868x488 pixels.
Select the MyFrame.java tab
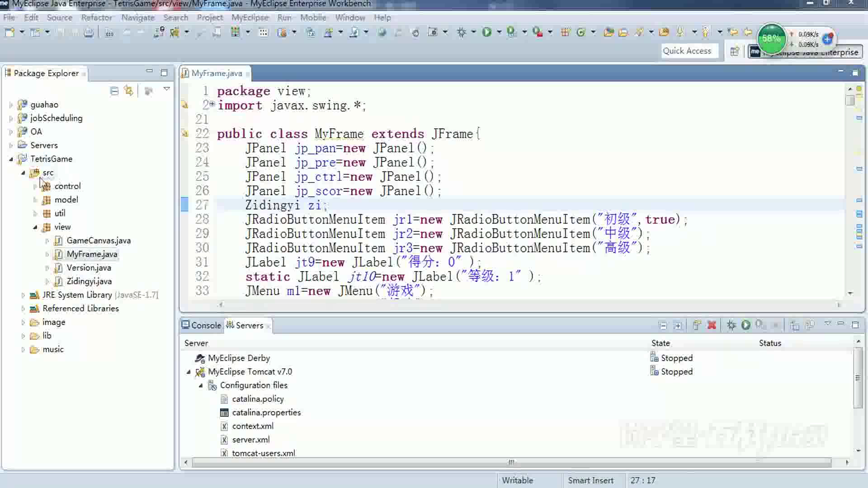click(217, 73)
